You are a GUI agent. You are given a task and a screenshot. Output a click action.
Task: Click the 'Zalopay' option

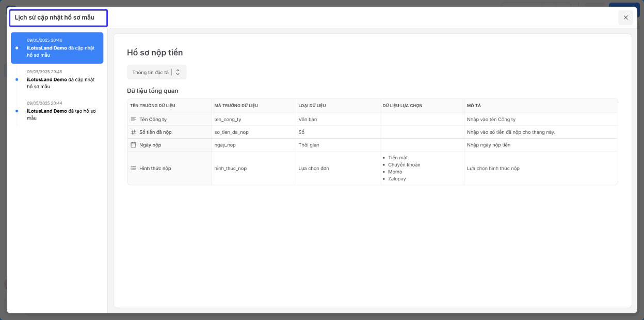397,179
